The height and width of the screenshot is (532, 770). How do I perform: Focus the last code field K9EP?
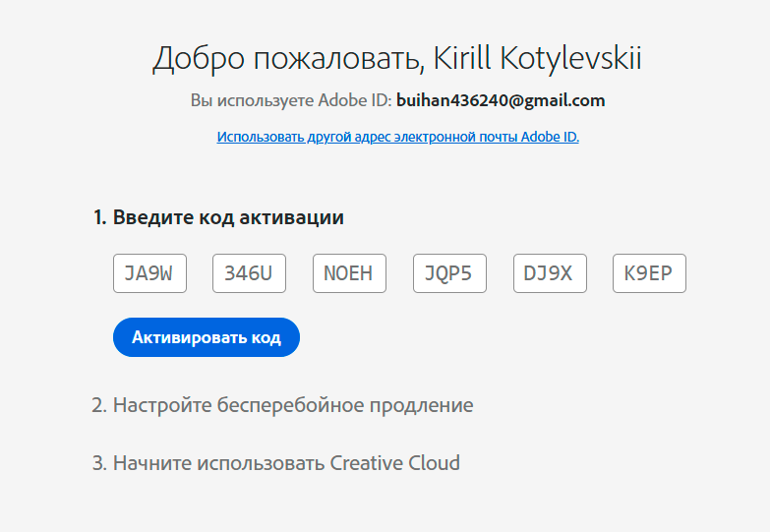(x=649, y=273)
